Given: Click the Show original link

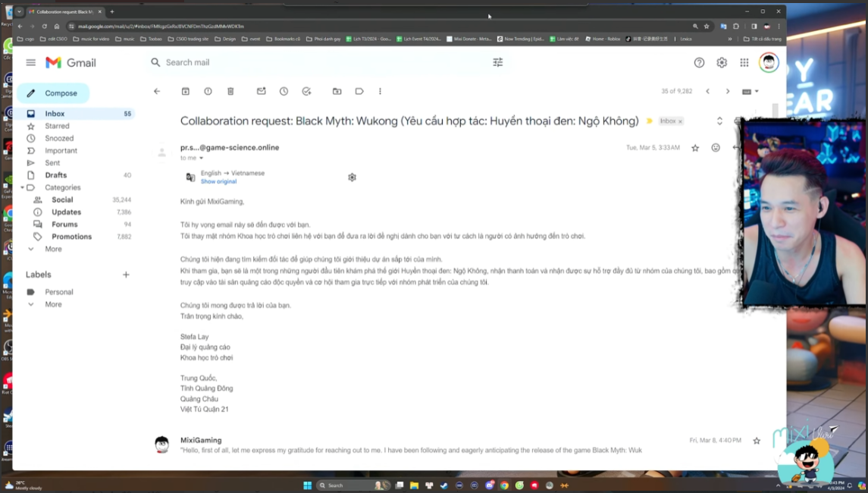Looking at the screenshot, I should click(218, 182).
